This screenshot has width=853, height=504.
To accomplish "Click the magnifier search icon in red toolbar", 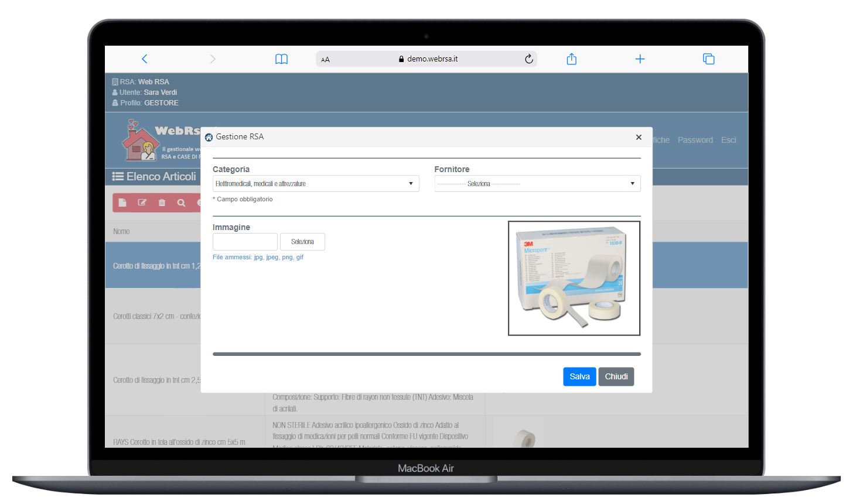I will pyautogui.click(x=181, y=203).
